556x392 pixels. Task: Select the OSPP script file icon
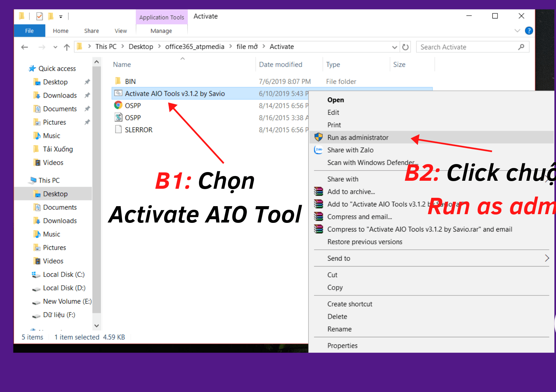coord(118,117)
